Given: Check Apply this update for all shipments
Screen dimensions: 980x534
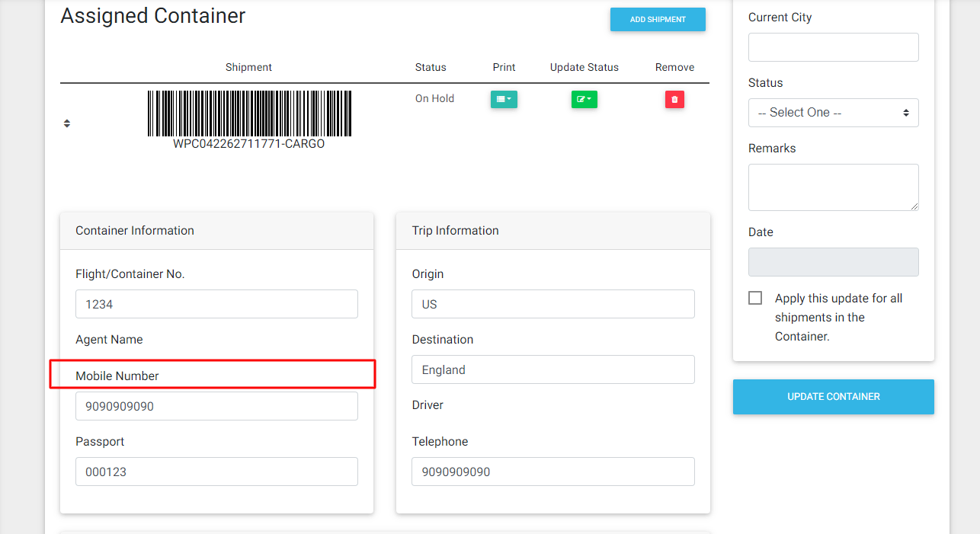Looking at the screenshot, I should (x=755, y=298).
